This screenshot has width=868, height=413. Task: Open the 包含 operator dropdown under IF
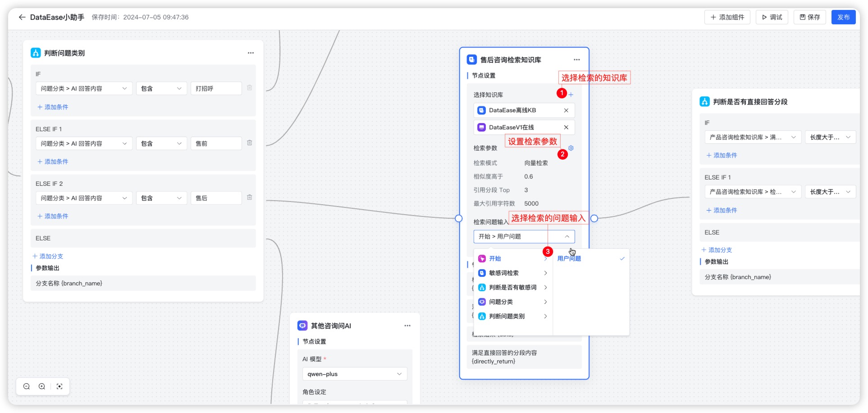(x=161, y=88)
